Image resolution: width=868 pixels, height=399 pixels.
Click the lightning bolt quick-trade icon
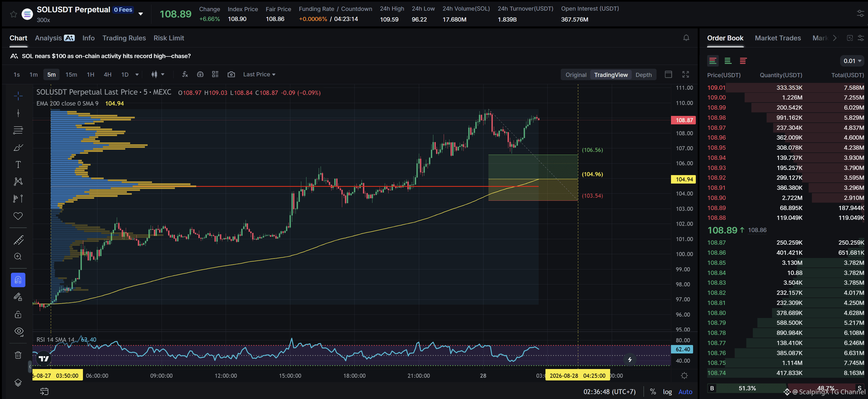coord(630,360)
